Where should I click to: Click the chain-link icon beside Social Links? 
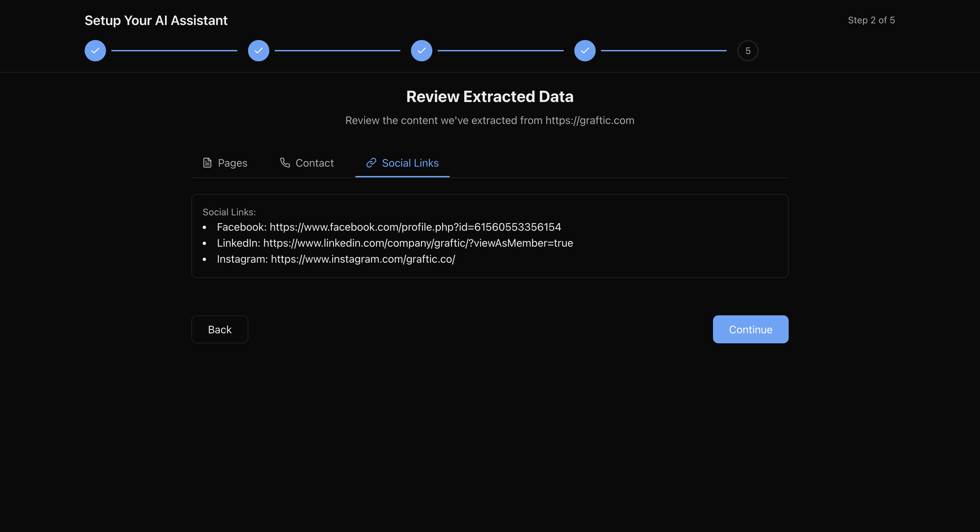click(x=371, y=163)
